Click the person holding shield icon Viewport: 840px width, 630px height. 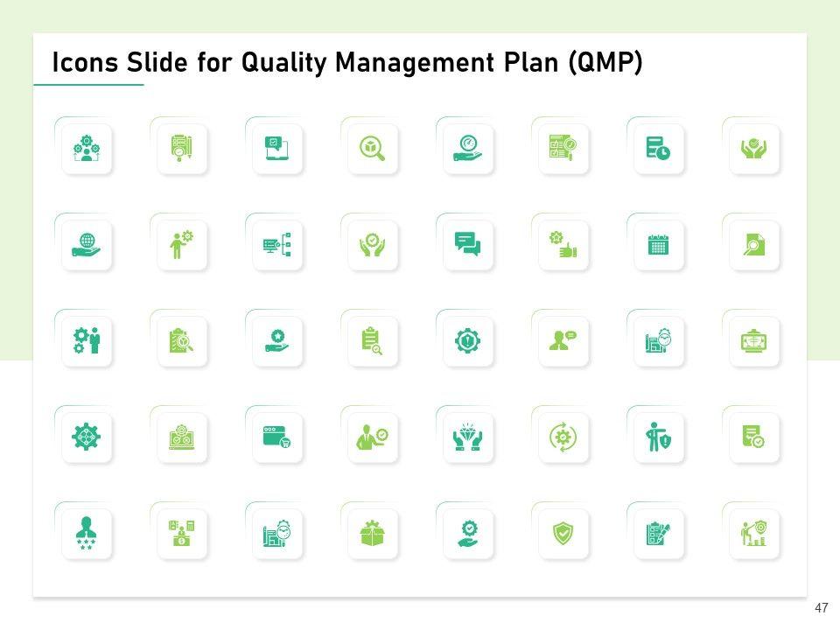(658, 437)
